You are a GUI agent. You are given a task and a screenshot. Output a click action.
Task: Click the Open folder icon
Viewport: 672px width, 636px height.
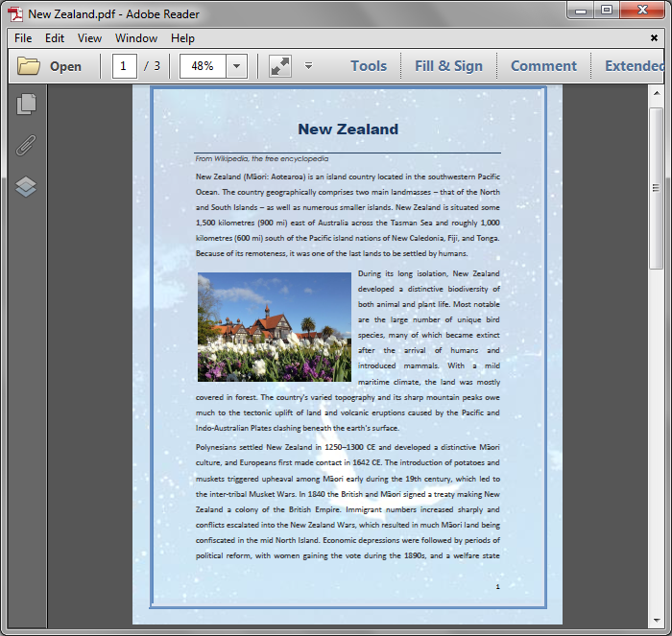[x=29, y=66]
